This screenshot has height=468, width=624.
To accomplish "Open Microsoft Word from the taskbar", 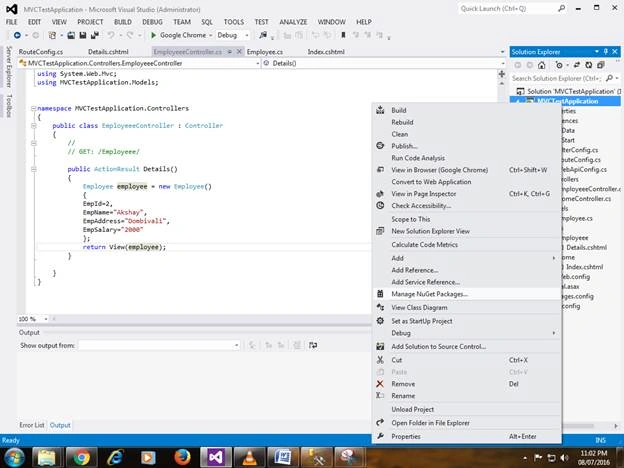I will [x=283, y=457].
